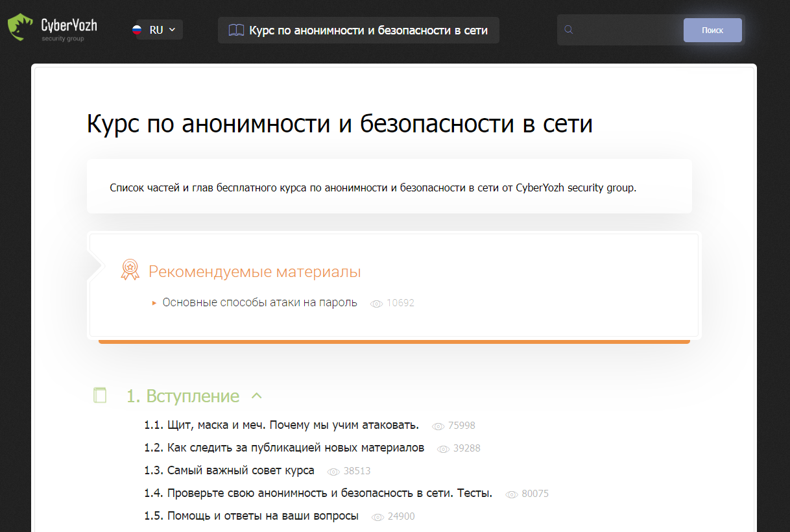Image resolution: width=790 pixels, height=532 pixels.
Task: Click the view count 80075
Action: (x=535, y=494)
